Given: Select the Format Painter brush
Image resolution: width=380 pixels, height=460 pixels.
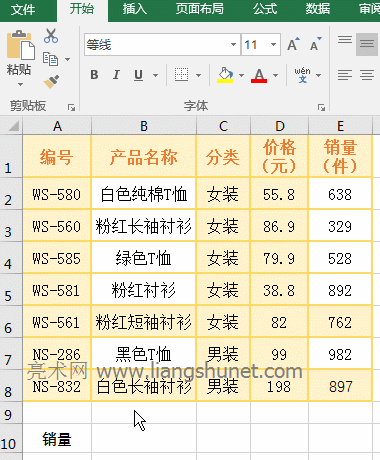Looking at the screenshot, I should pyautogui.click(x=51, y=82).
